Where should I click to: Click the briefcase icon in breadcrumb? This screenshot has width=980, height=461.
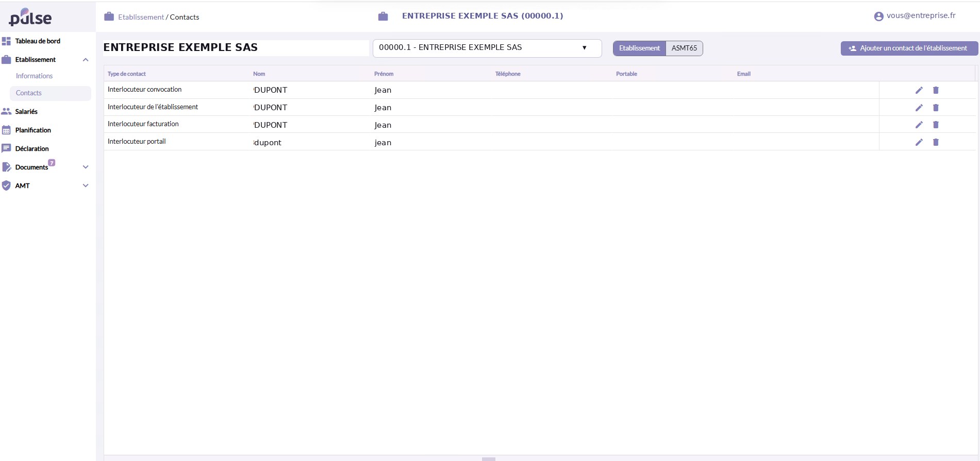click(109, 16)
